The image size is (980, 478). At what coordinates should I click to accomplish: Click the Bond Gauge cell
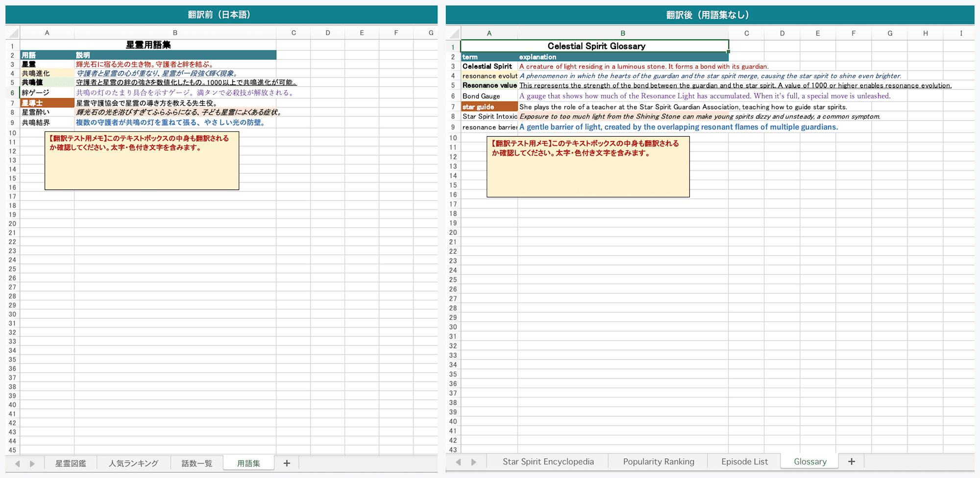[x=489, y=96]
